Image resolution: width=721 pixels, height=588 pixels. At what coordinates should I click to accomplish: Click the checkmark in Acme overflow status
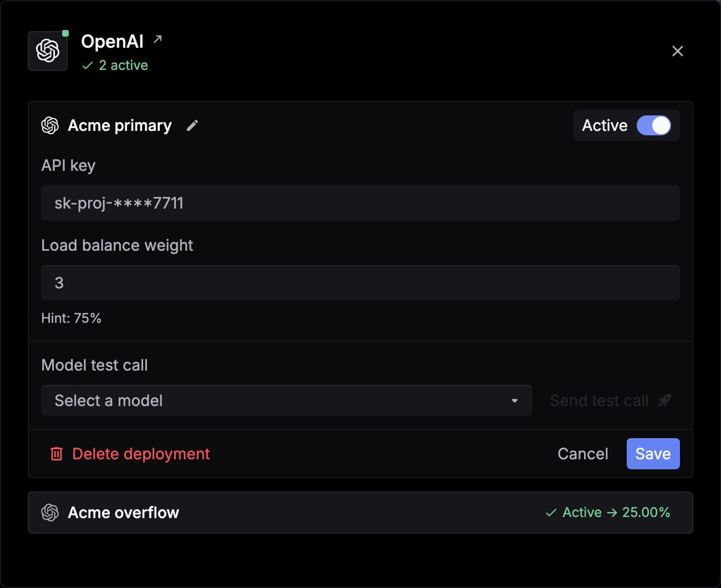coord(551,513)
